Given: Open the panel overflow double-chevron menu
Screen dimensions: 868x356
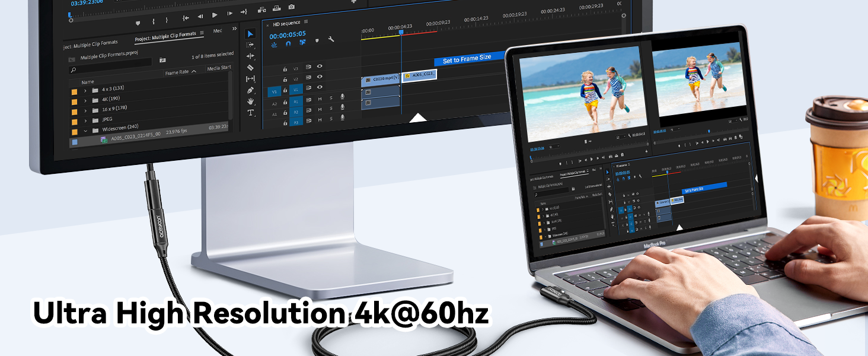Looking at the screenshot, I should [234, 28].
